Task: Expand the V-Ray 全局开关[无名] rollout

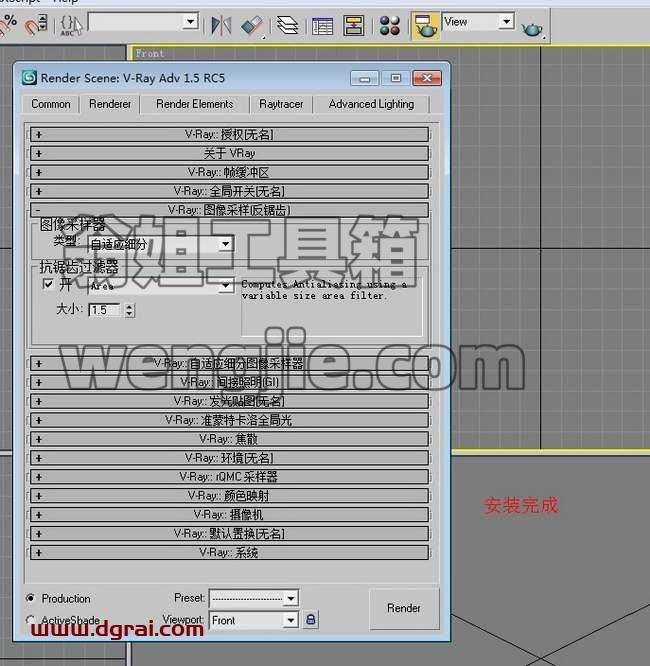Action: 229,191
